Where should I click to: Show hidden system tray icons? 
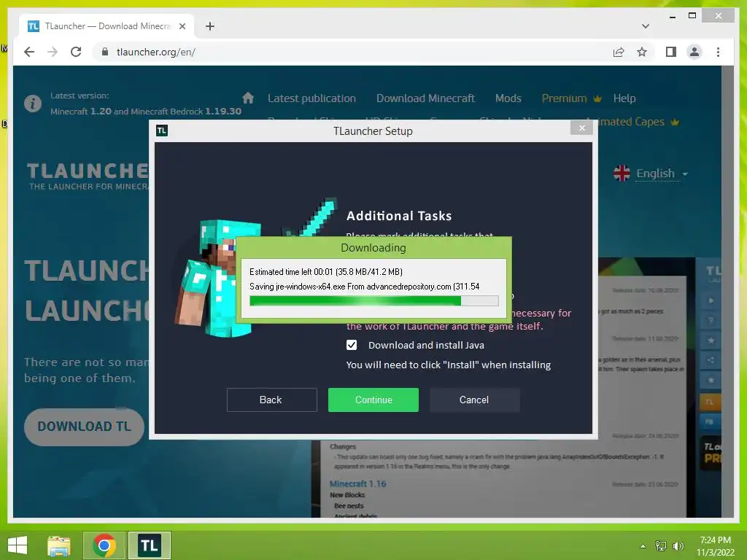pos(643,546)
